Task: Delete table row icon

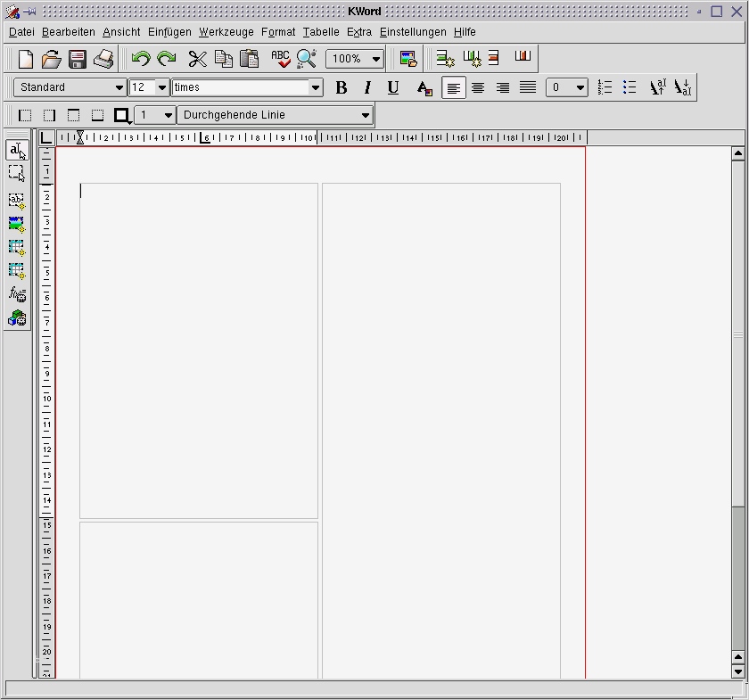Action: pos(493,58)
